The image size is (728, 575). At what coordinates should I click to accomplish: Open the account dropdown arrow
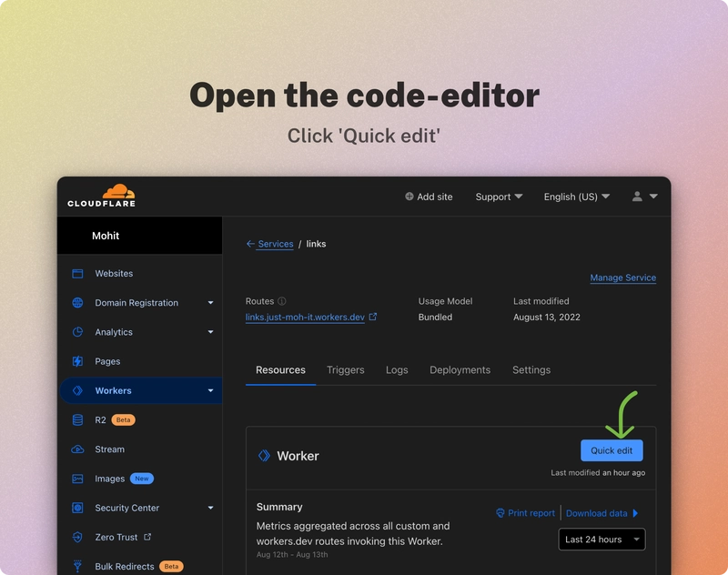coord(653,197)
